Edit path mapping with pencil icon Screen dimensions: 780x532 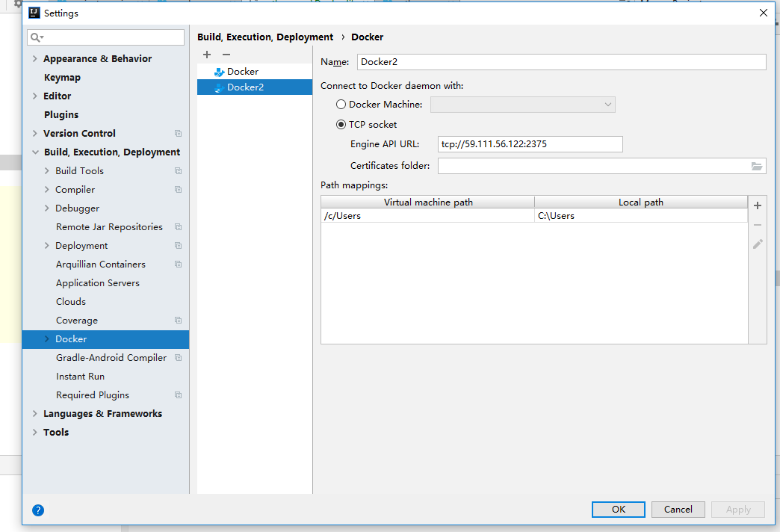pyautogui.click(x=758, y=244)
